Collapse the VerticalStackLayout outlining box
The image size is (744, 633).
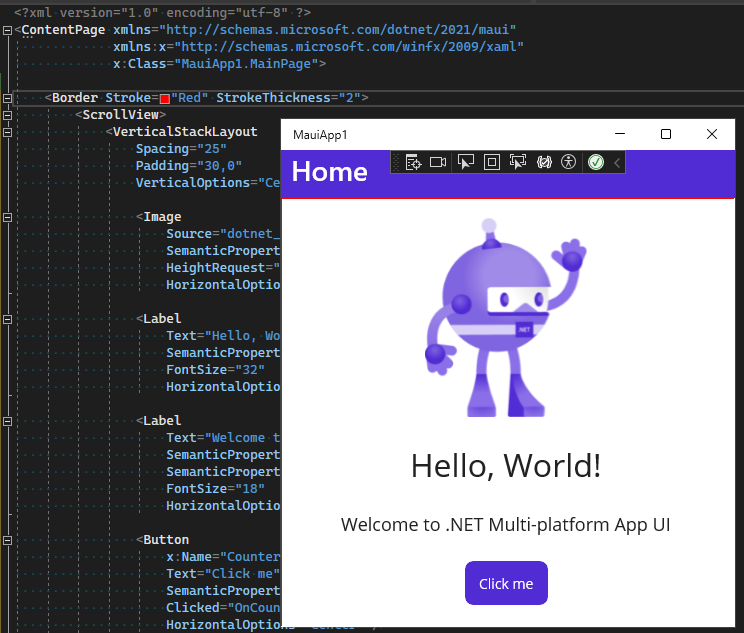click(7, 132)
